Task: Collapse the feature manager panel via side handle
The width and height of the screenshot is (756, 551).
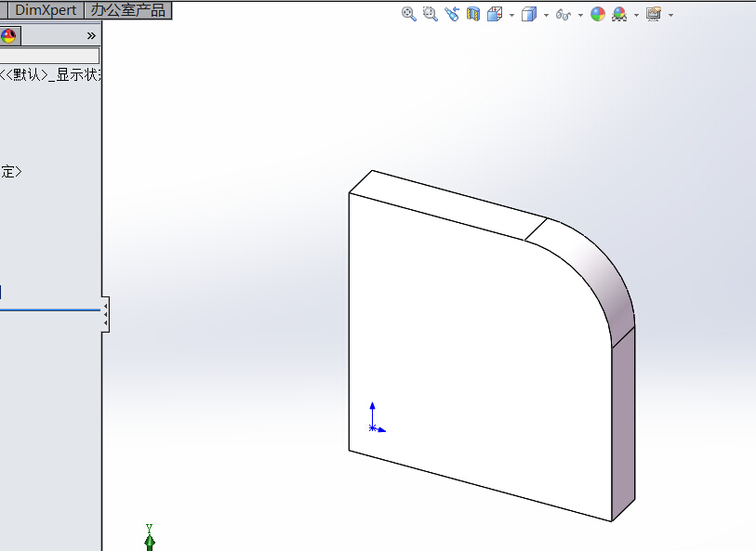Action: point(106,314)
